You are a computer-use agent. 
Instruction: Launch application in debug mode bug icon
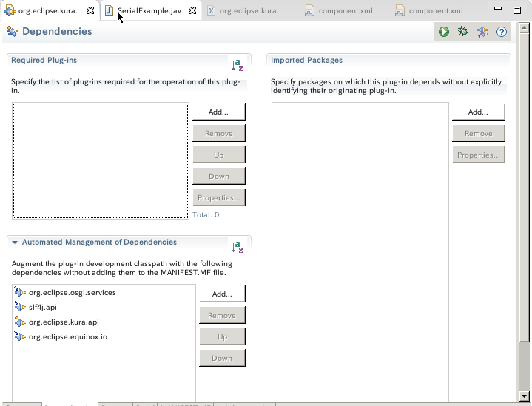click(x=463, y=32)
